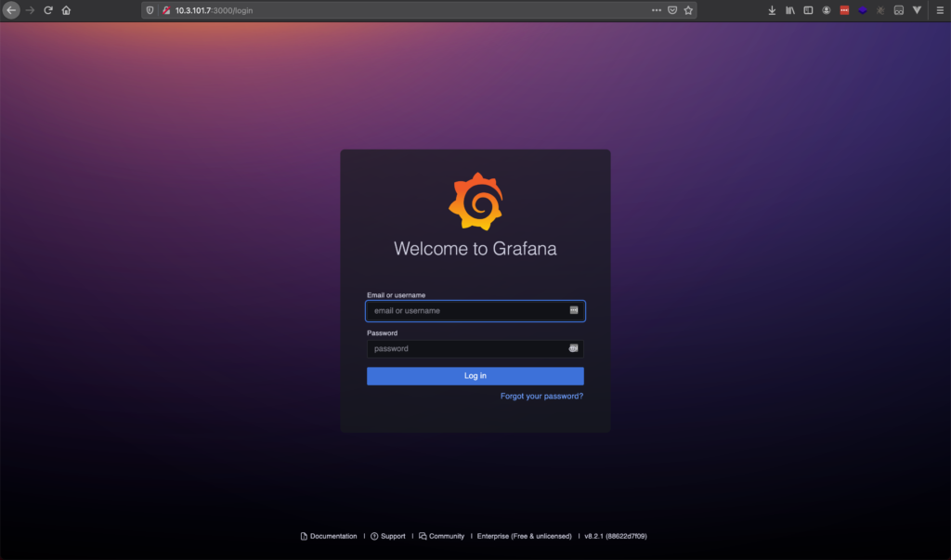Click the Grafana logo
This screenshot has width=951, height=560.
click(x=475, y=202)
